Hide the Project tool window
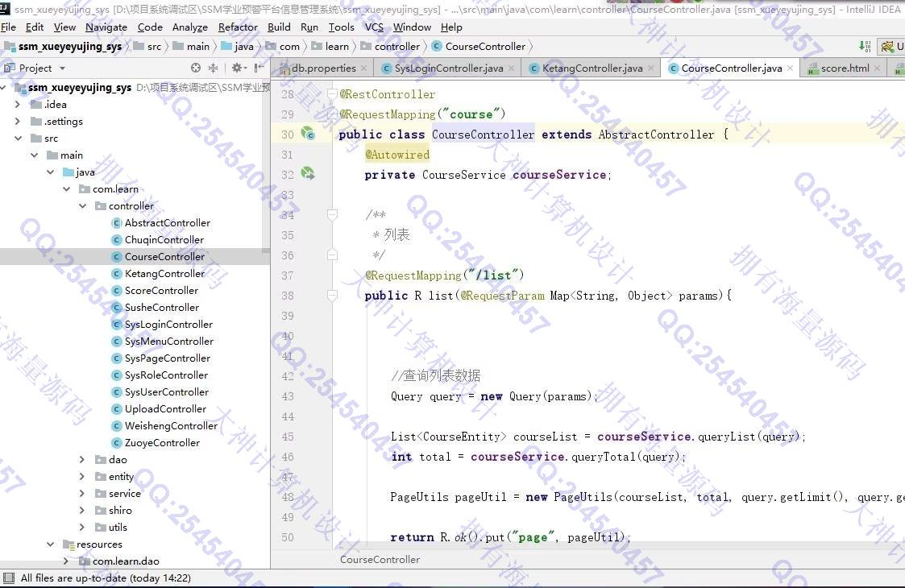905x588 pixels. point(259,68)
